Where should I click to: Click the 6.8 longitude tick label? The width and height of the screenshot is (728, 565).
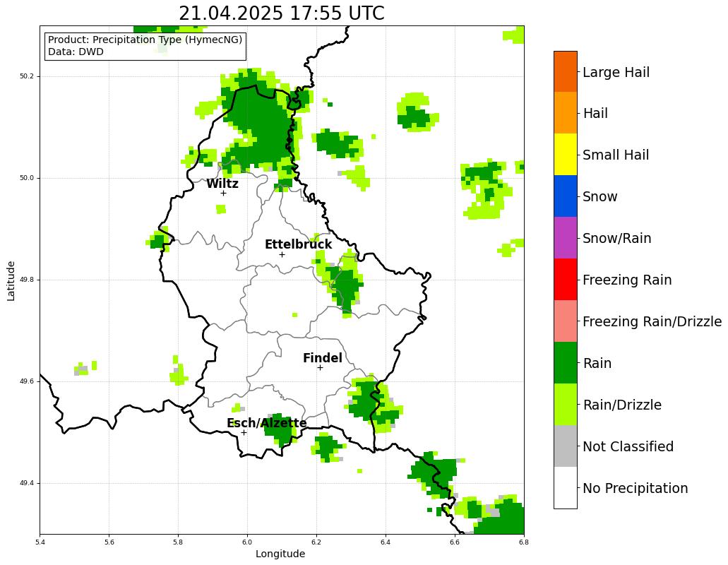[x=524, y=542]
